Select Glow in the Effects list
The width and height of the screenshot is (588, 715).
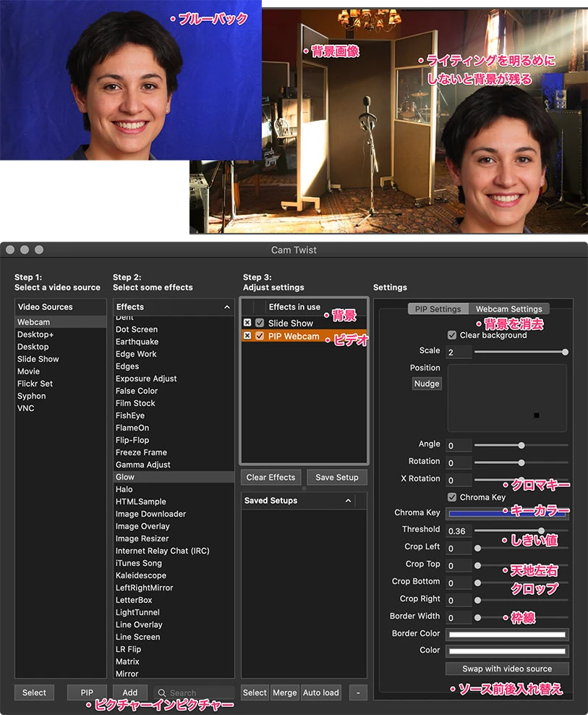124,477
